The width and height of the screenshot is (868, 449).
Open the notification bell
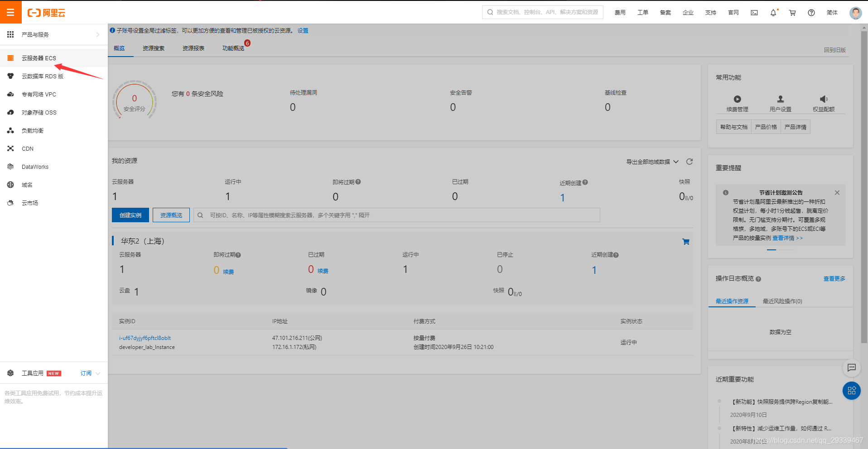click(x=773, y=13)
